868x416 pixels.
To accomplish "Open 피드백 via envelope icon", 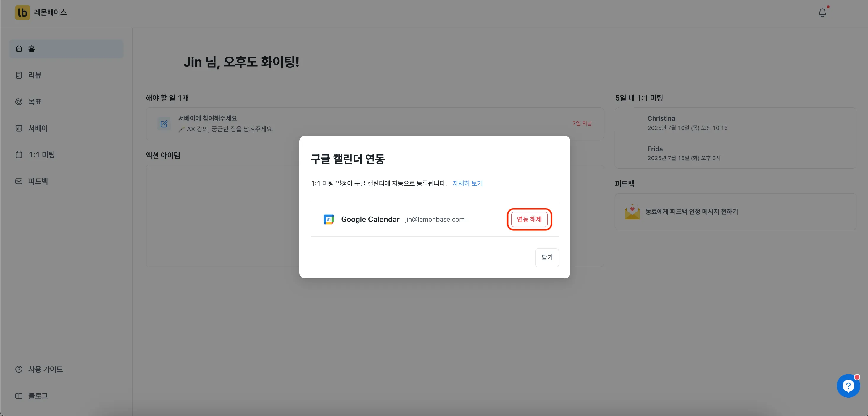I will pyautogui.click(x=19, y=181).
